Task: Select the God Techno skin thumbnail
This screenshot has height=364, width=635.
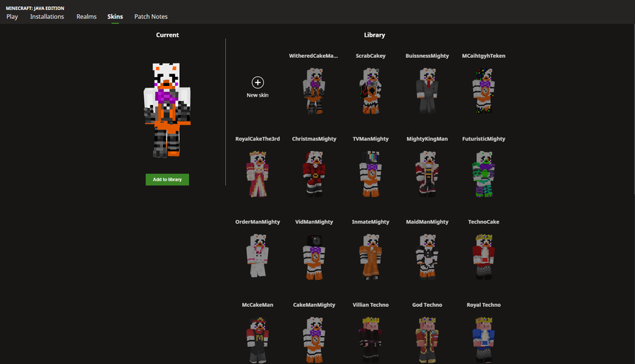Action: (428, 340)
